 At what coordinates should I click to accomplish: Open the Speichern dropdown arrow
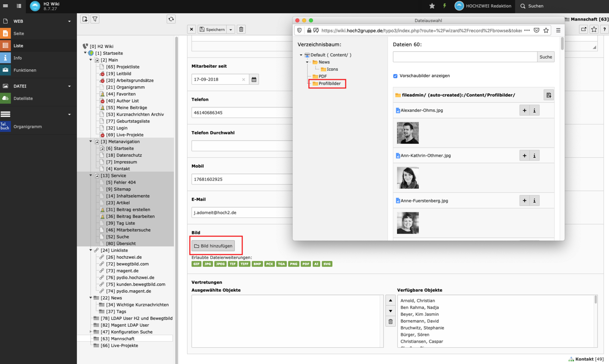pos(231,29)
